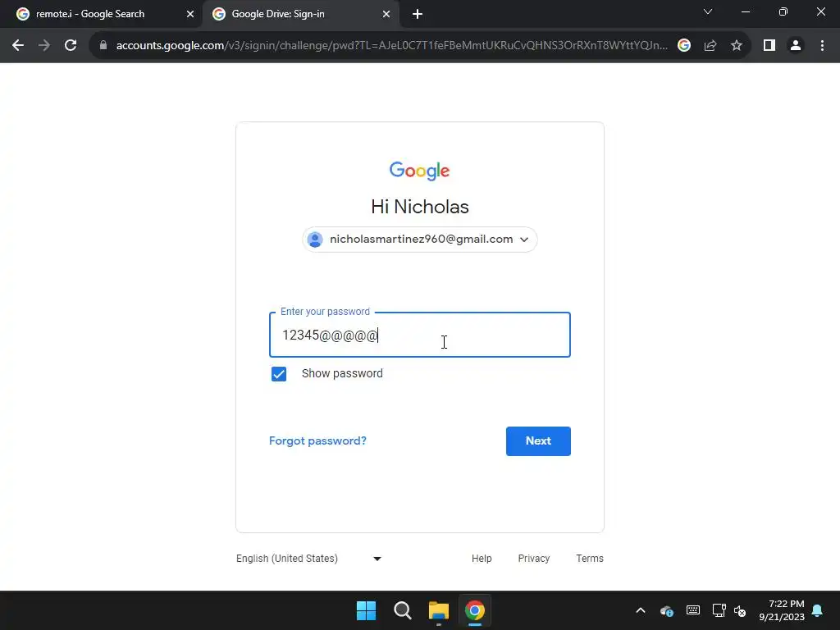Open the Chrome three-dot menu
Screen dimensions: 840x630
tap(822, 46)
